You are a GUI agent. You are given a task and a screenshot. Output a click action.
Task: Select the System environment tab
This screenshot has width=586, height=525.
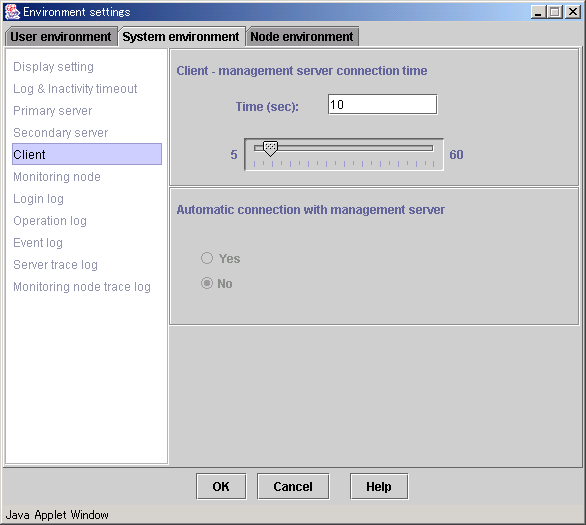pos(181,37)
